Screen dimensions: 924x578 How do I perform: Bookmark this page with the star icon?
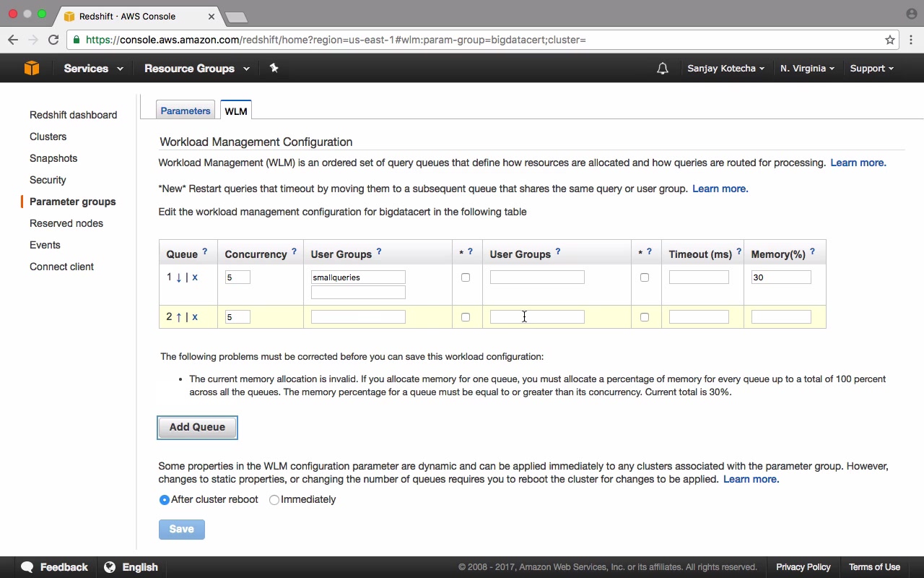[890, 40]
